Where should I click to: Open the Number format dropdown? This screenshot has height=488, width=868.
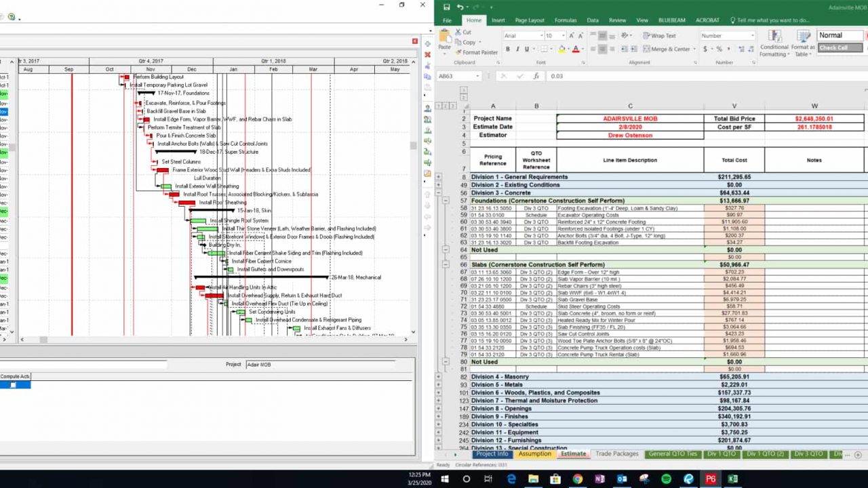(x=752, y=36)
